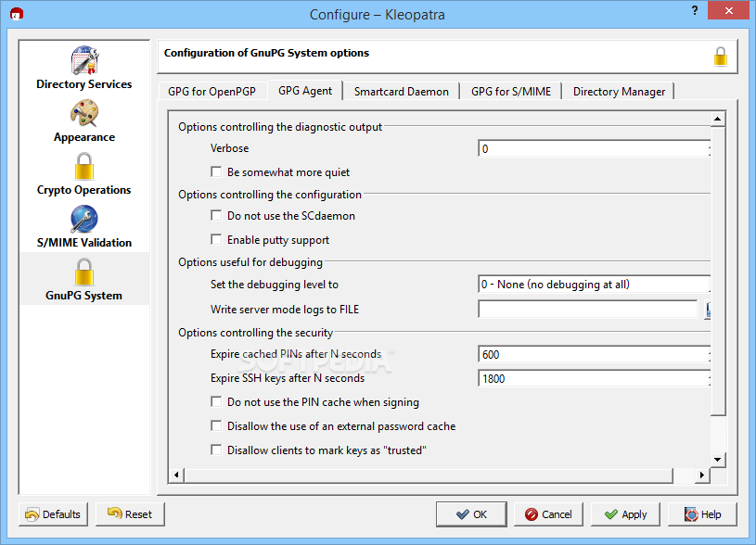
Task: Open the Crypto Operations padlock page
Action: 84,174
